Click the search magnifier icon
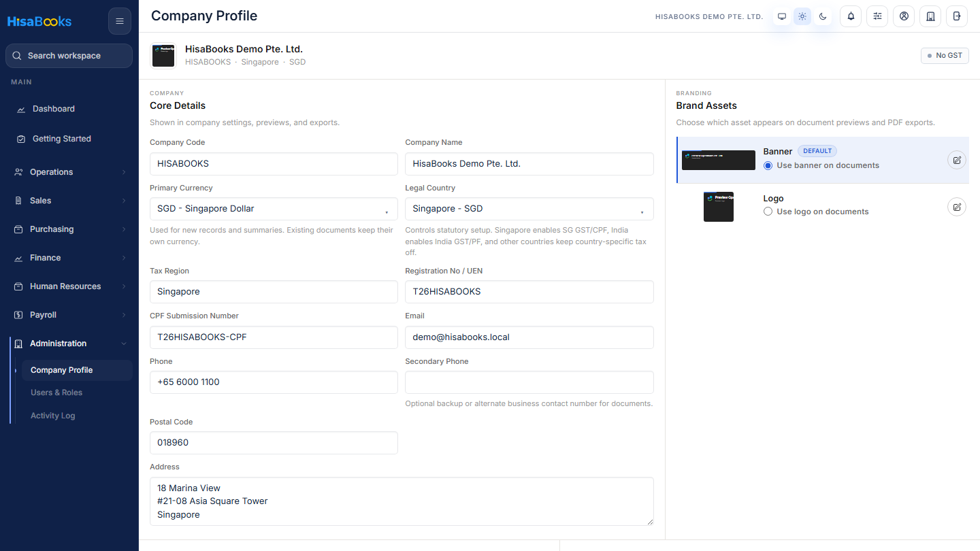This screenshot has width=980, height=551. (17, 56)
